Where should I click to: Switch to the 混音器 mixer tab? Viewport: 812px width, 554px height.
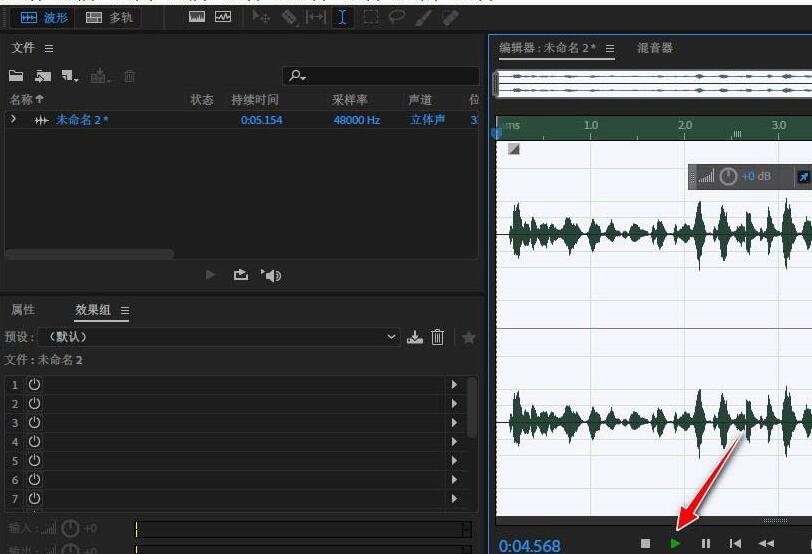[655, 48]
